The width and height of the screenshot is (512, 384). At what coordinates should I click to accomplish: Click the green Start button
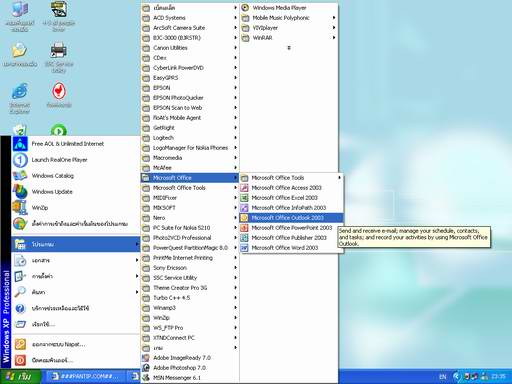[x=21, y=377]
